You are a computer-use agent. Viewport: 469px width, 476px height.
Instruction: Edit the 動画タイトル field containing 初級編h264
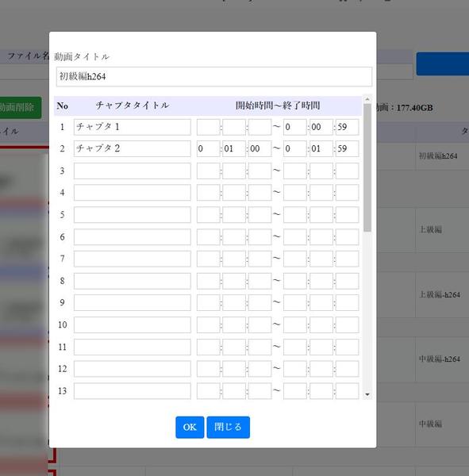tap(213, 76)
